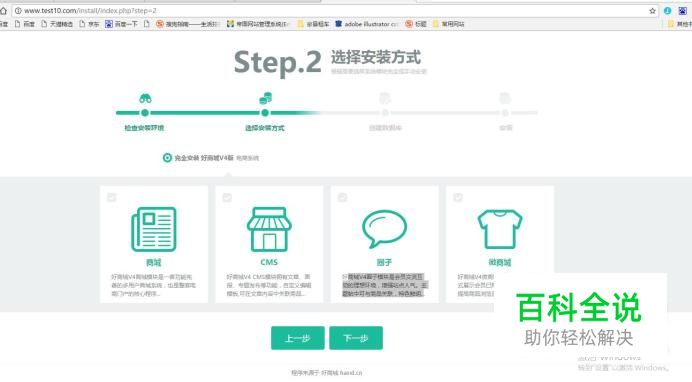This screenshot has height=382, width=692.
Task: Click the T-shirt icon on 微商城 card
Action: point(500,229)
